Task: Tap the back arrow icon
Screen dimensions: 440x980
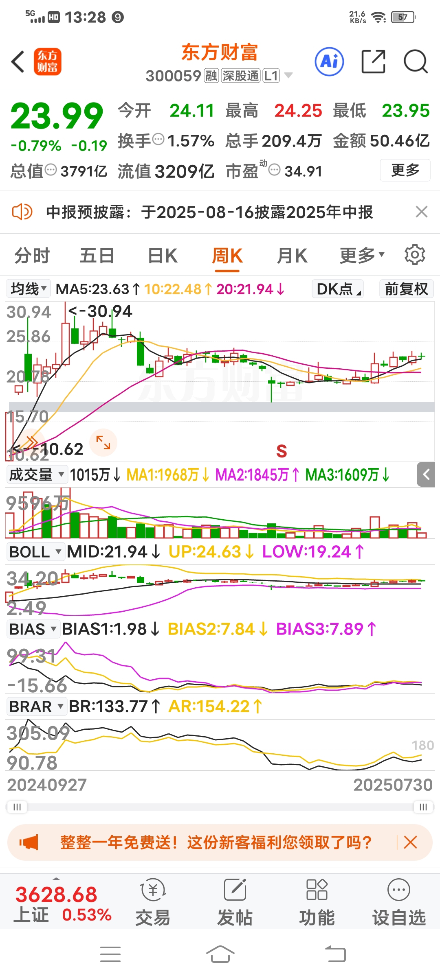Action: click(x=18, y=62)
